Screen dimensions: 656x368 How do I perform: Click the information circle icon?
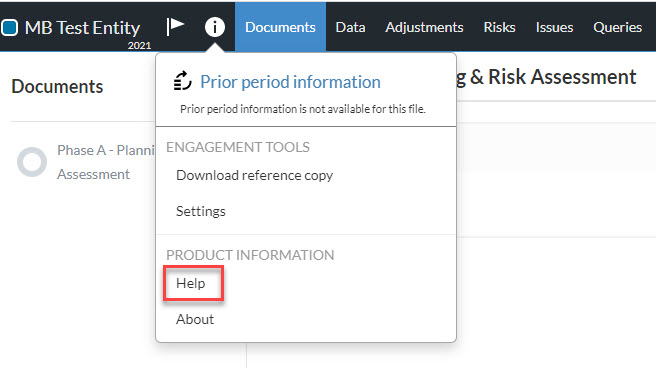[215, 27]
